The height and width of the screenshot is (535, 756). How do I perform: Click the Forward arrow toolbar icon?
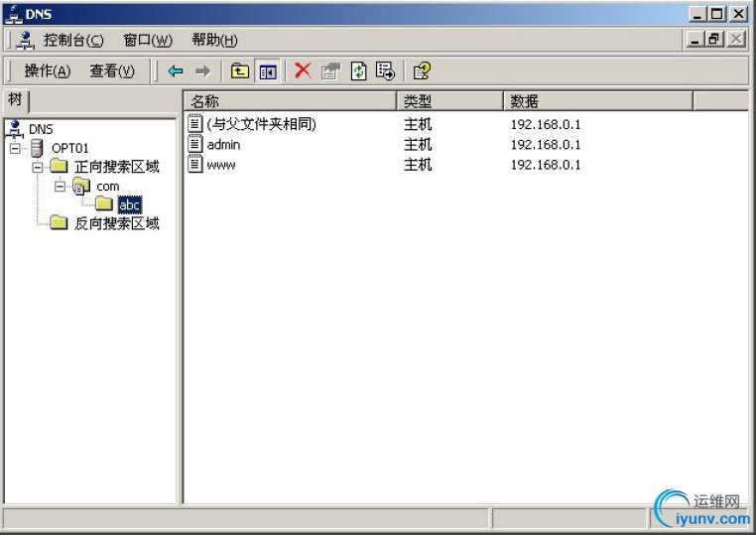click(x=203, y=71)
